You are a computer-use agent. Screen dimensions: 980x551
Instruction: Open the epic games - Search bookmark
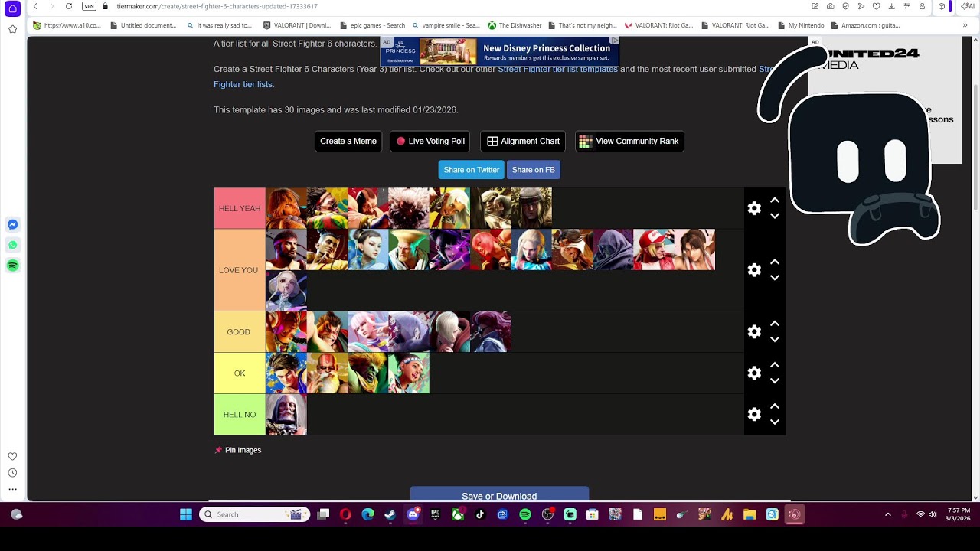pyautogui.click(x=372, y=25)
